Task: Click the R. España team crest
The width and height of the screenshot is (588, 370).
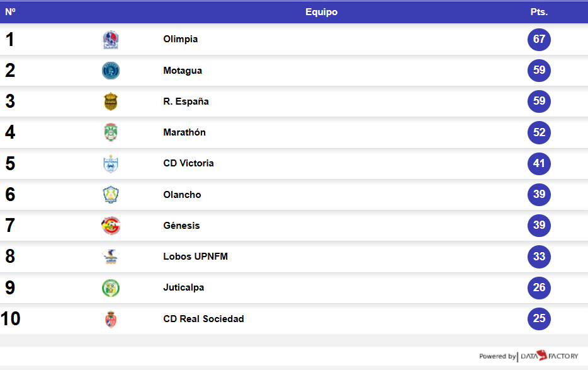Action: [111, 101]
